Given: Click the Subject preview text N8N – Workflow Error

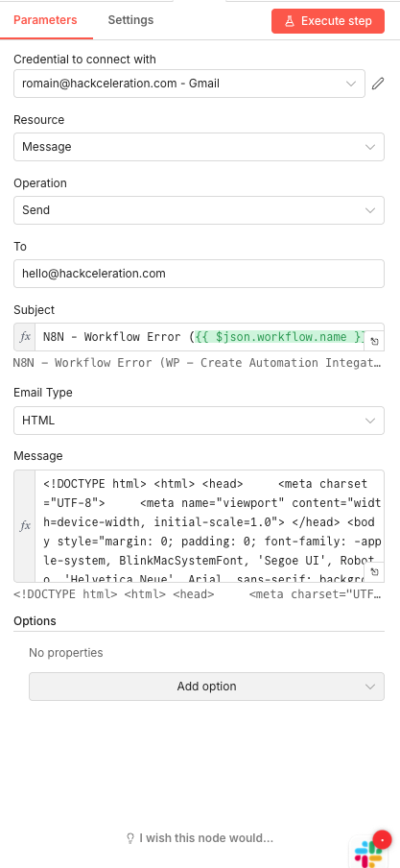Looking at the screenshot, I should [197, 363].
